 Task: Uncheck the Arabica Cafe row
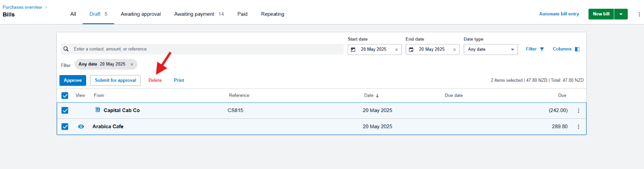point(65,126)
